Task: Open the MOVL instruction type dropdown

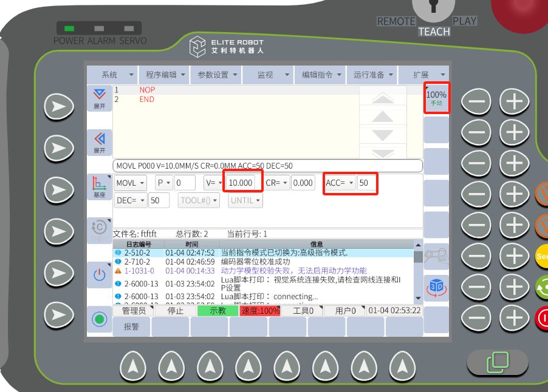Action: pyautogui.click(x=131, y=183)
